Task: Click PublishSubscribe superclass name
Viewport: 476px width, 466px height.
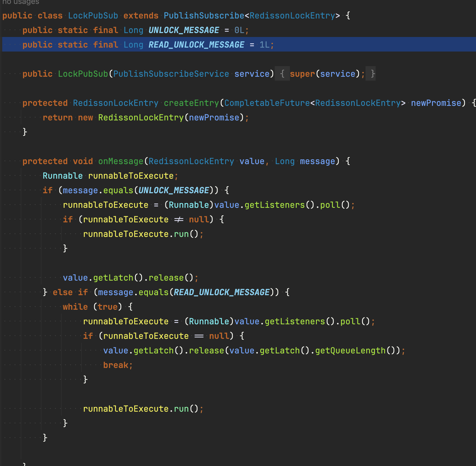Action: pos(204,16)
